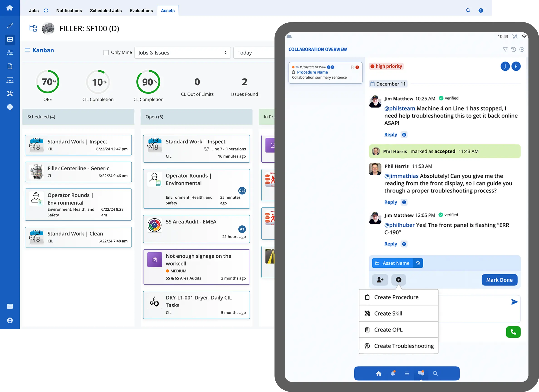Open the help question mark icon

pyautogui.click(x=480, y=10)
